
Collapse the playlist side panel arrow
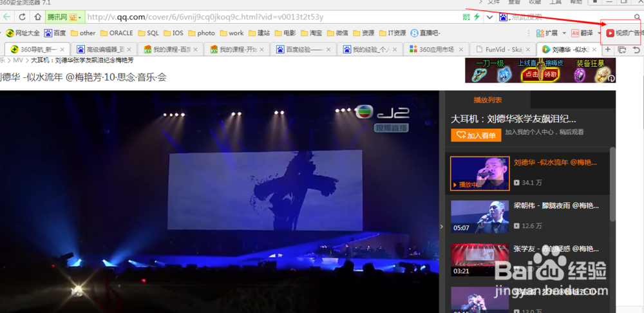coord(442,226)
